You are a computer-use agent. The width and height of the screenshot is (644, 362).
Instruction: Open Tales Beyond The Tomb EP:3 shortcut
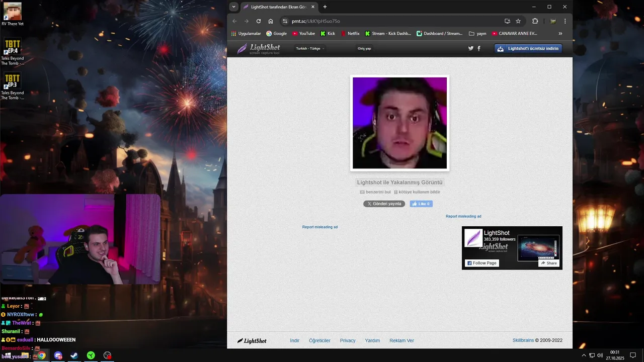coord(13,86)
